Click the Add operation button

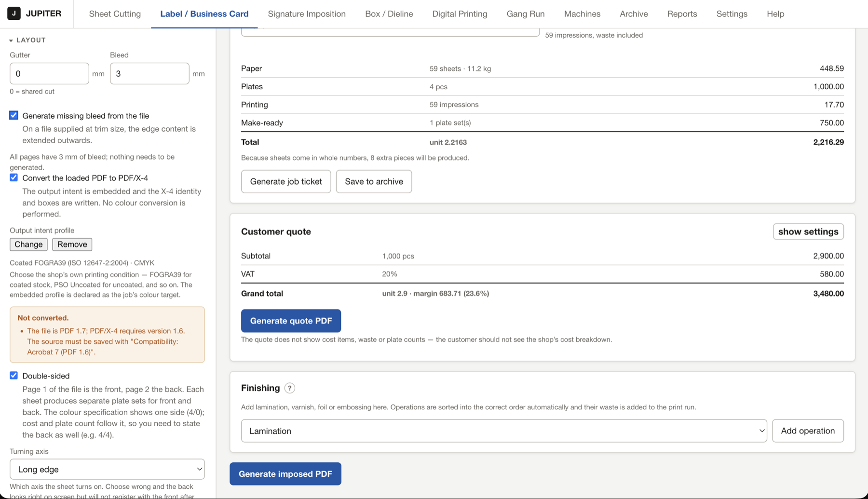tap(808, 431)
